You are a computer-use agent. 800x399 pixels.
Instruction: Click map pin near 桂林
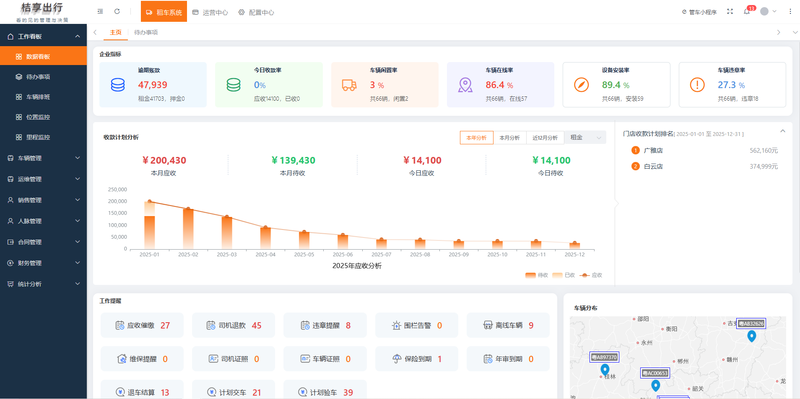click(605, 369)
